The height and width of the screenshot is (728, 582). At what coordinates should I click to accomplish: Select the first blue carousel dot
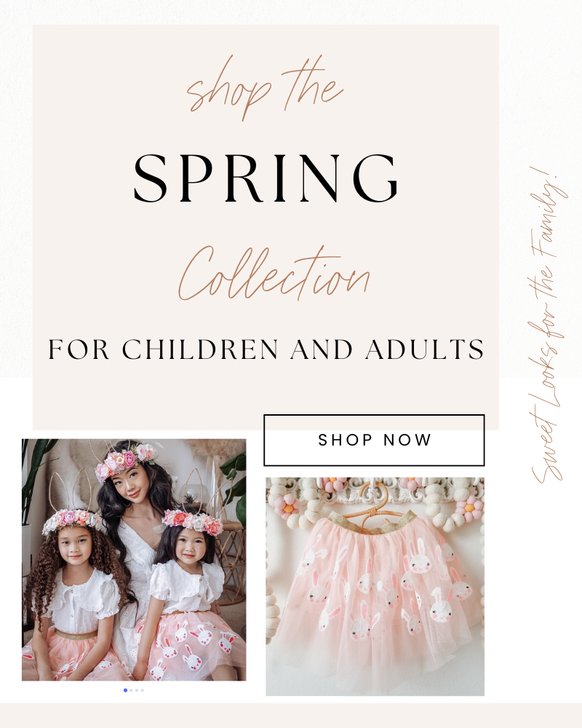click(125, 690)
